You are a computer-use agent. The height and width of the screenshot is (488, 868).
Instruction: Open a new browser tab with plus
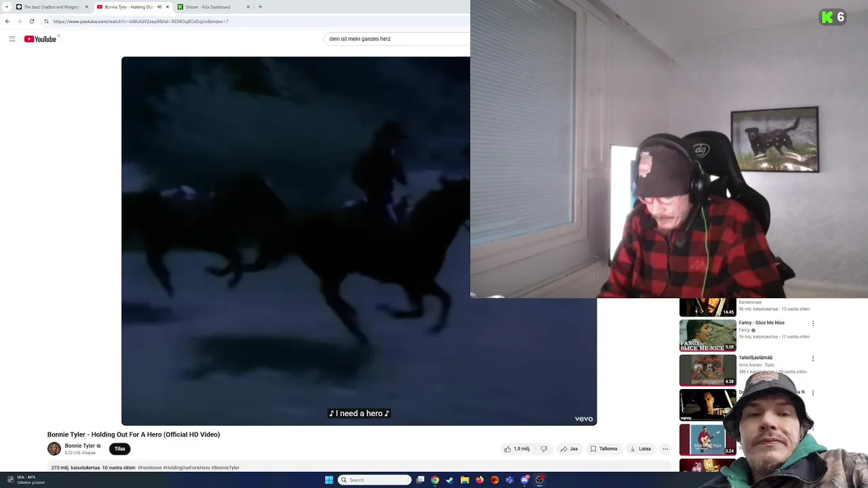pyautogui.click(x=260, y=7)
